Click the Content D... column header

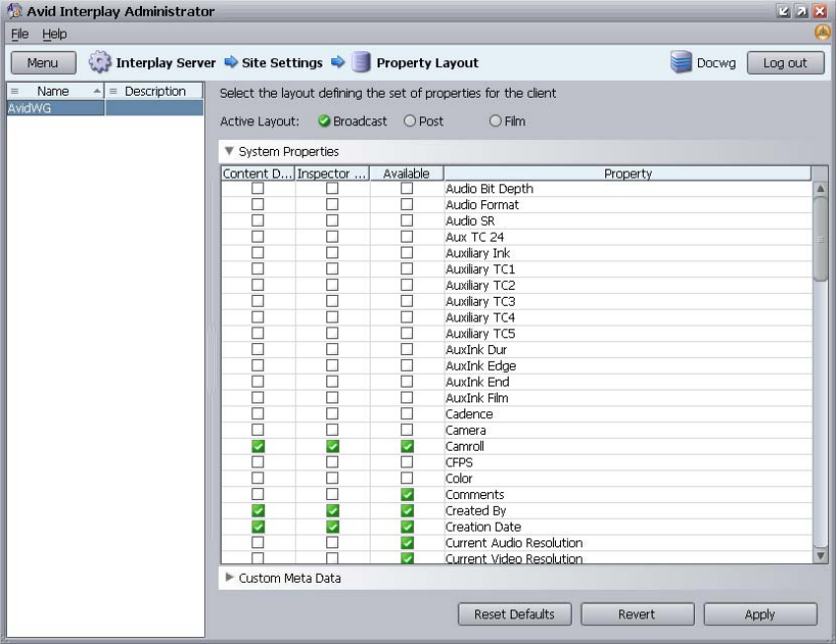click(x=257, y=174)
